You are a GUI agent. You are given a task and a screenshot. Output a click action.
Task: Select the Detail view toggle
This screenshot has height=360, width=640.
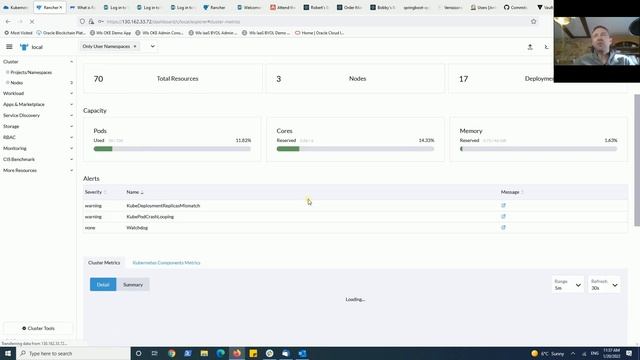(103, 284)
